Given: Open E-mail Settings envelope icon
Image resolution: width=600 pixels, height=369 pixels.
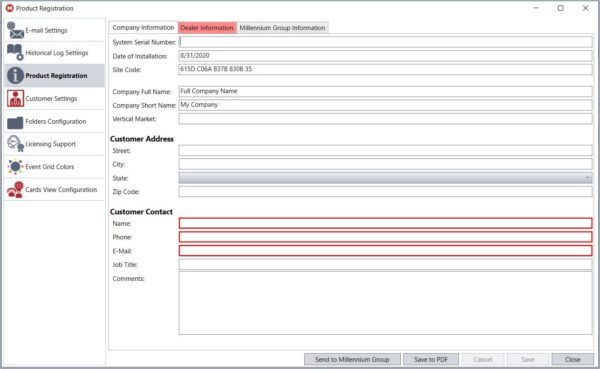Looking at the screenshot, I should coord(15,30).
